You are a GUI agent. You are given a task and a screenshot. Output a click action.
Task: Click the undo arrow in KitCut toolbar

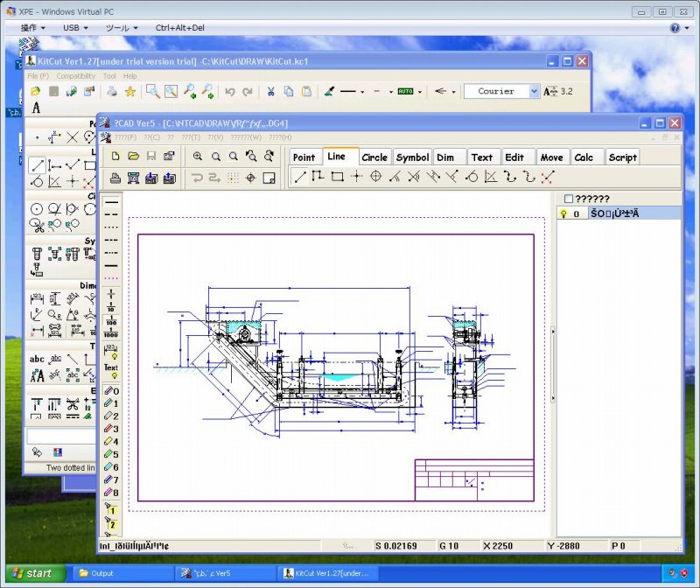click(x=230, y=91)
